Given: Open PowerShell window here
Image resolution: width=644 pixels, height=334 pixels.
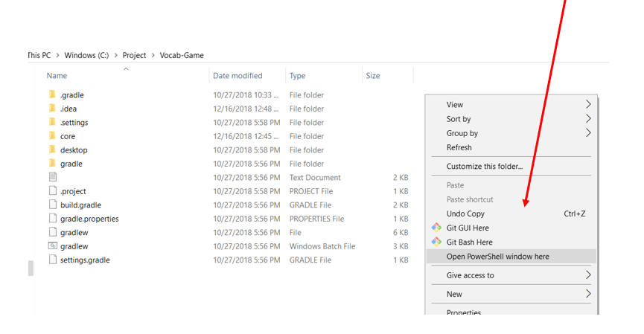Looking at the screenshot, I should (511, 257).
